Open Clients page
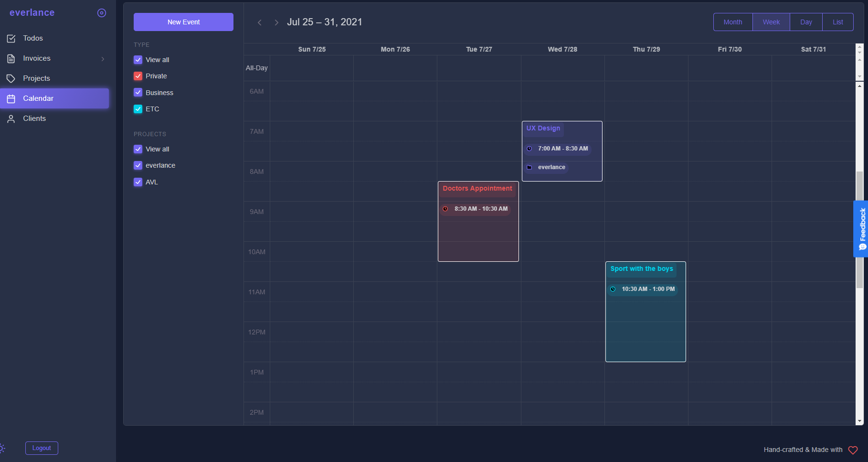The image size is (868, 462). [54, 118]
